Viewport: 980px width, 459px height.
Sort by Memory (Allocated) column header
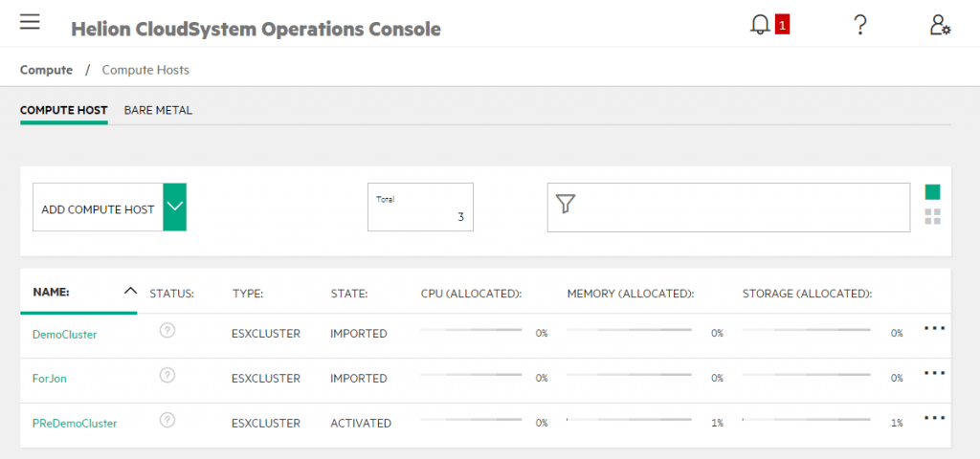pyautogui.click(x=632, y=293)
